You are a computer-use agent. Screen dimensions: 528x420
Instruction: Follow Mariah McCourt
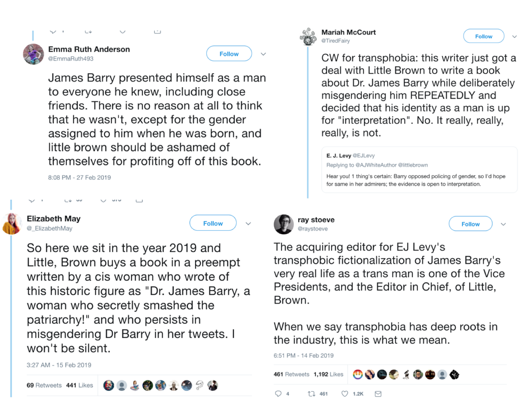click(x=483, y=36)
